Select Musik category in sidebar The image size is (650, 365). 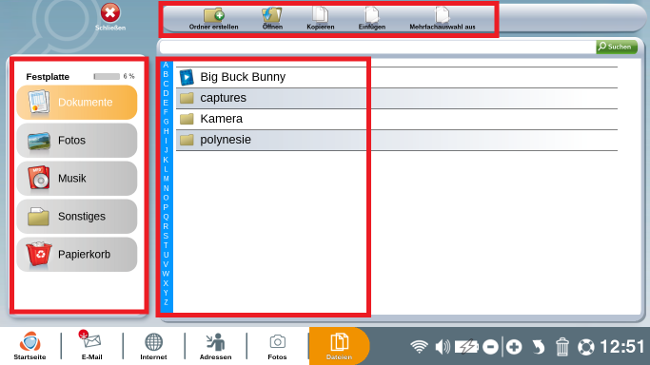pos(77,178)
